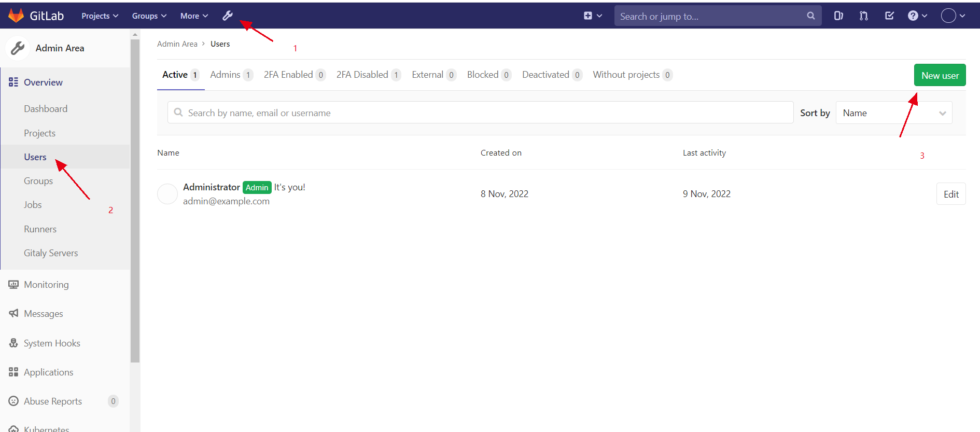Click the Abuse Reports face icon
This screenshot has width=980, height=432.
point(13,401)
